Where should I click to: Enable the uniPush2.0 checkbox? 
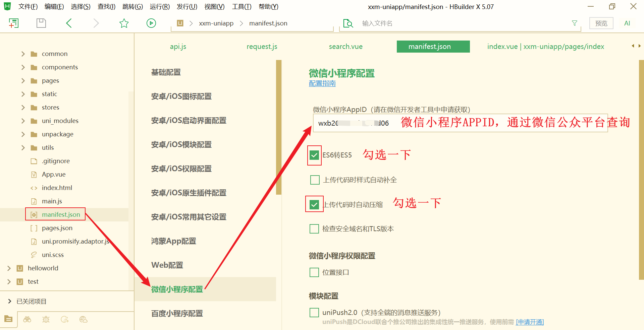click(x=314, y=313)
